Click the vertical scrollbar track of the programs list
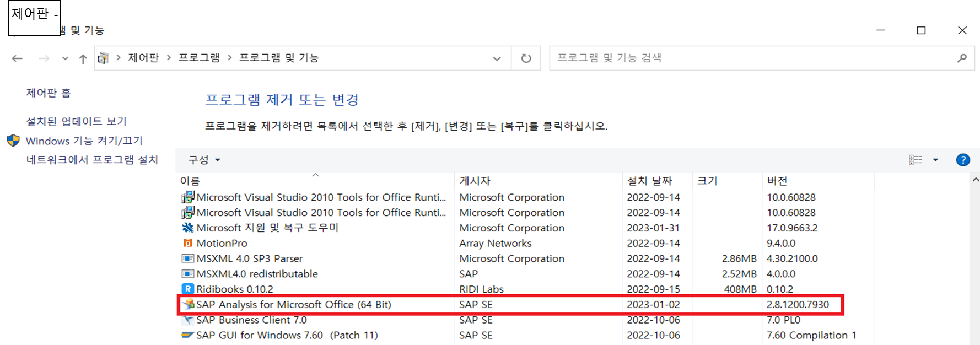Viewport: 980px width, 345px height. tap(976, 265)
